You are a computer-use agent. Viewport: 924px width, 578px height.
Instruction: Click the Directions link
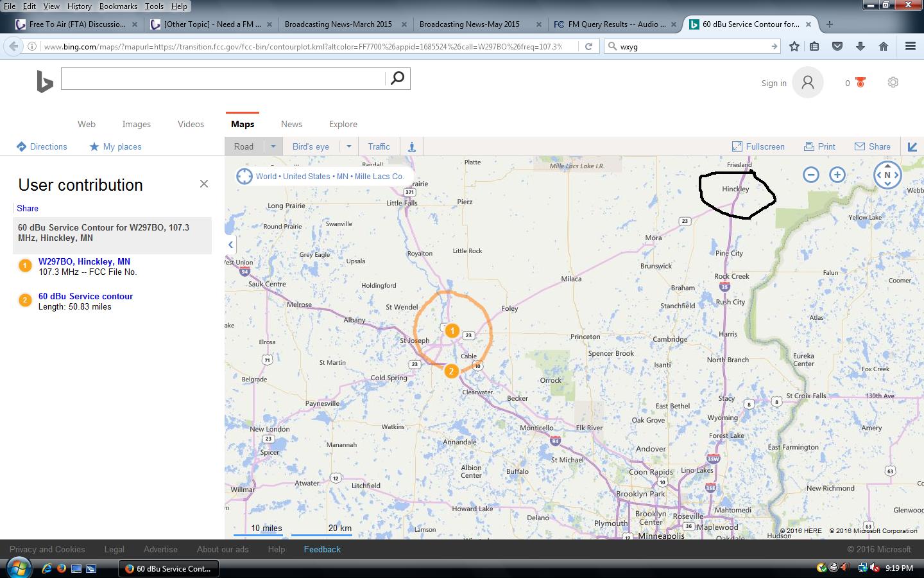point(42,146)
